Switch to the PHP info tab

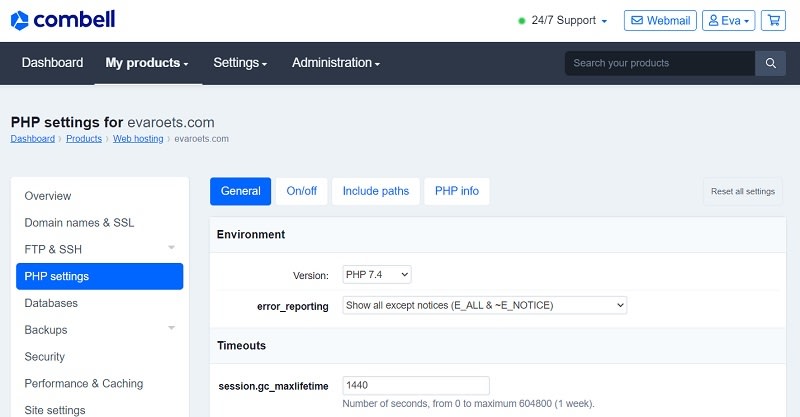(x=457, y=191)
